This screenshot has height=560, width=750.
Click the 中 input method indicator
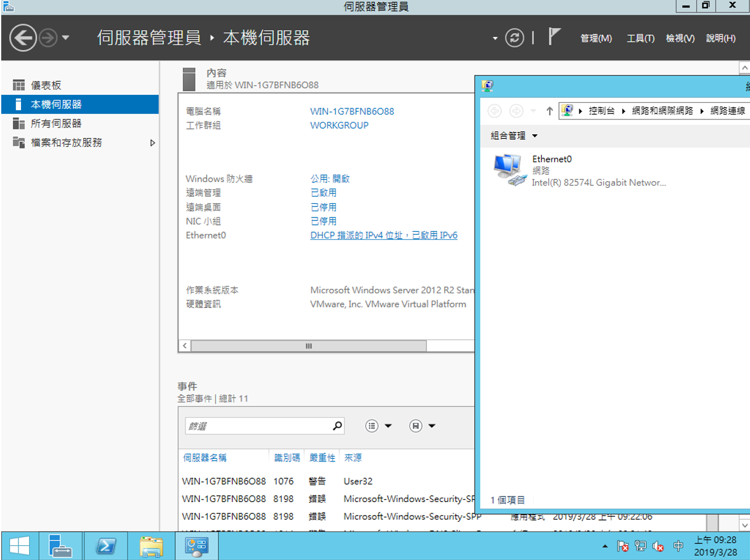pos(678,546)
